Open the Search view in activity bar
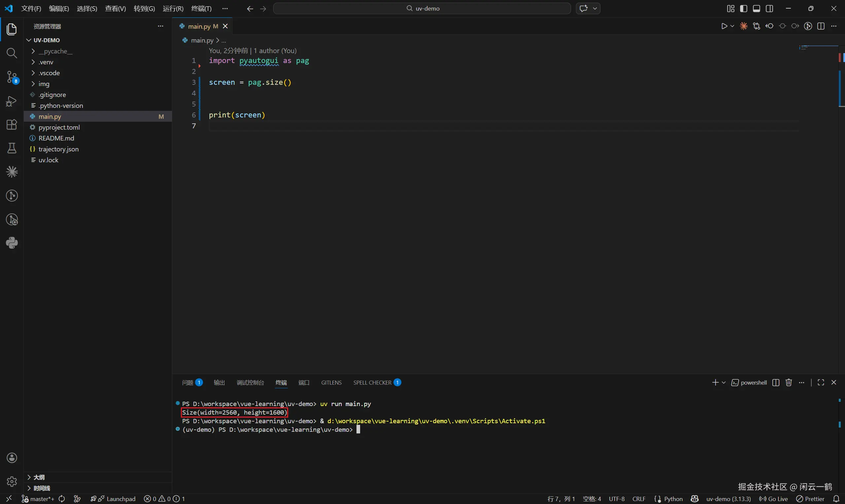 (12, 53)
